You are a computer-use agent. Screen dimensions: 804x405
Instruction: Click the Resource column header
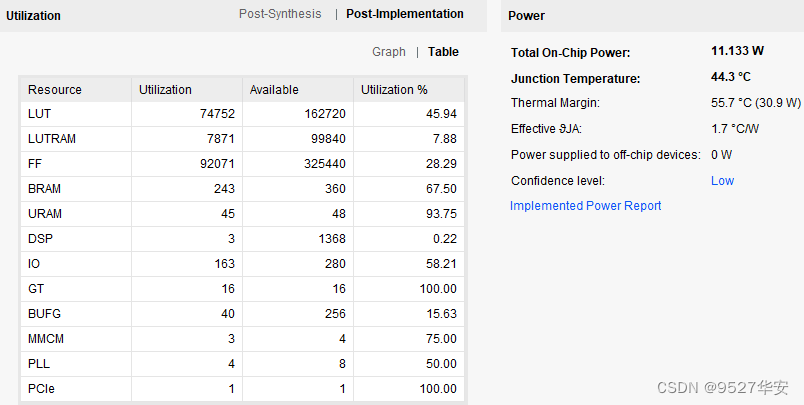coord(55,90)
